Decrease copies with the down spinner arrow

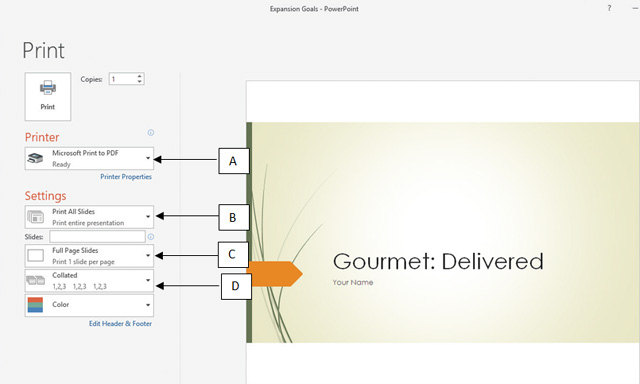140,82
